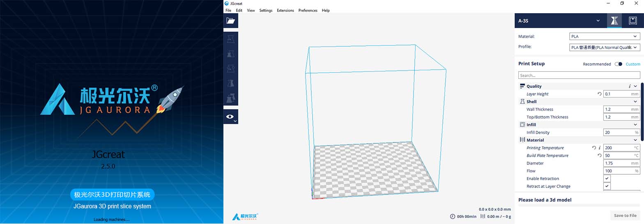Collapse the Quality section chevron
The image size is (644, 224).
pyautogui.click(x=635, y=86)
